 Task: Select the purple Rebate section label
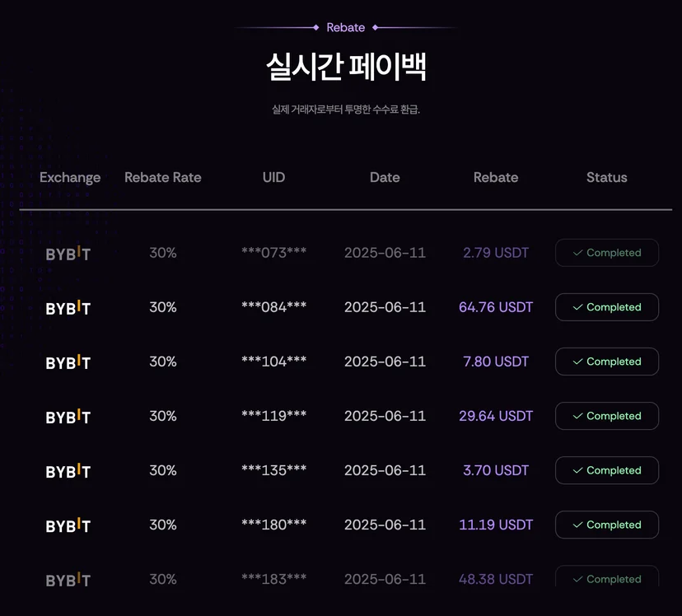coord(346,27)
